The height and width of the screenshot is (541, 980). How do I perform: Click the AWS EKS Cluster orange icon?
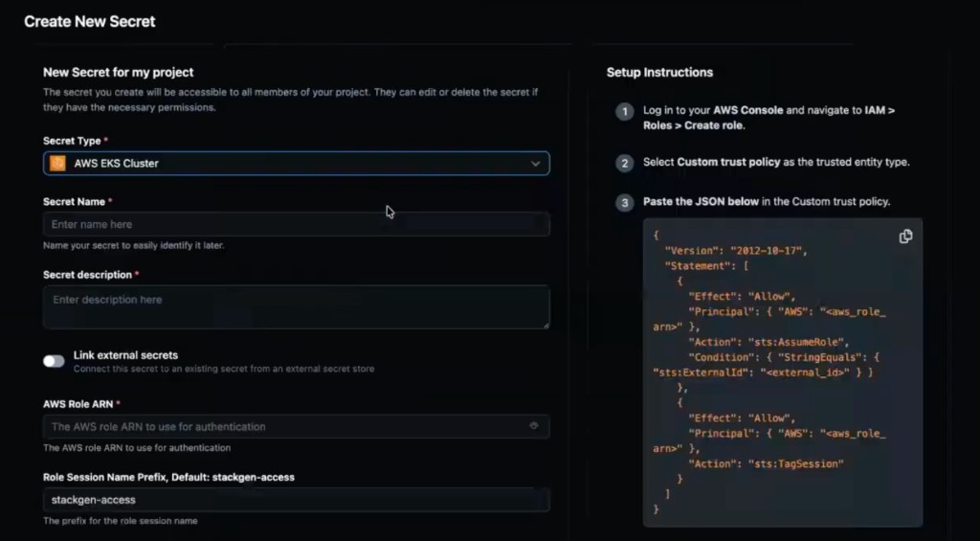pos(57,163)
